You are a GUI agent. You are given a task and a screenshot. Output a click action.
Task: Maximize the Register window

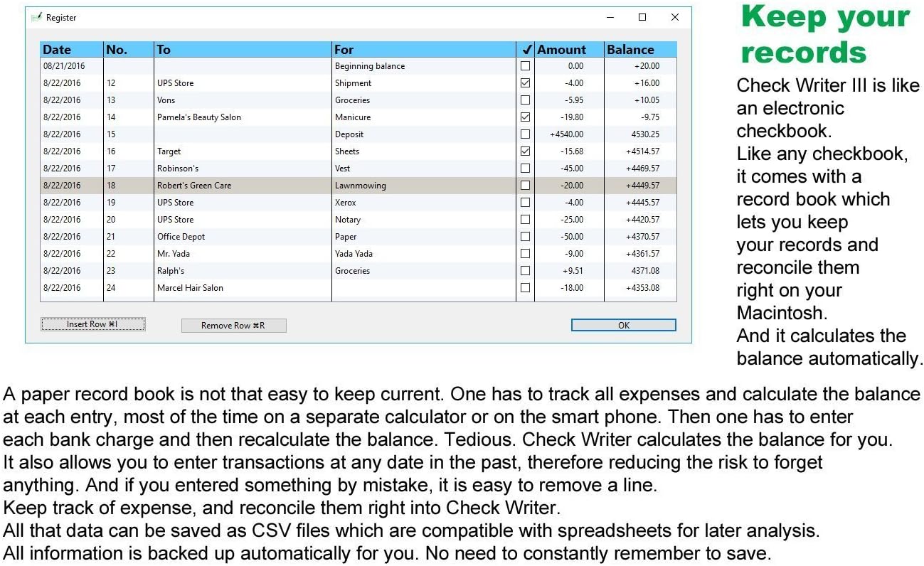tap(642, 17)
